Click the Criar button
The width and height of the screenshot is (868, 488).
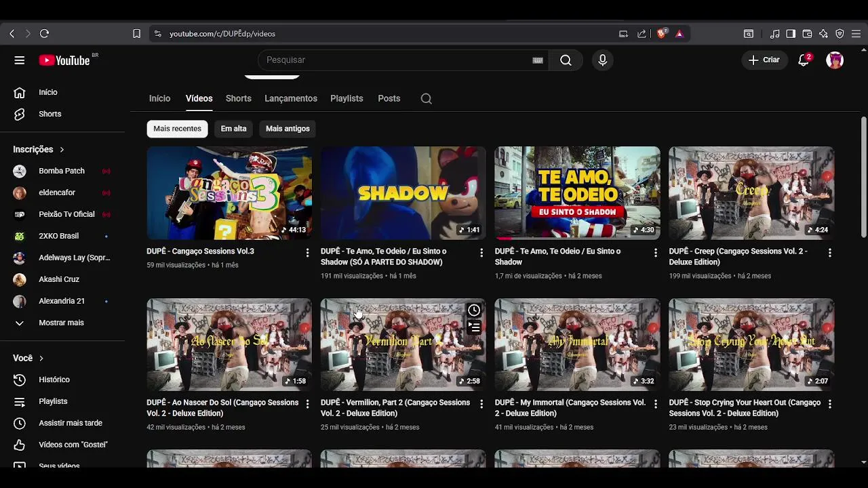pyautogui.click(x=764, y=60)
